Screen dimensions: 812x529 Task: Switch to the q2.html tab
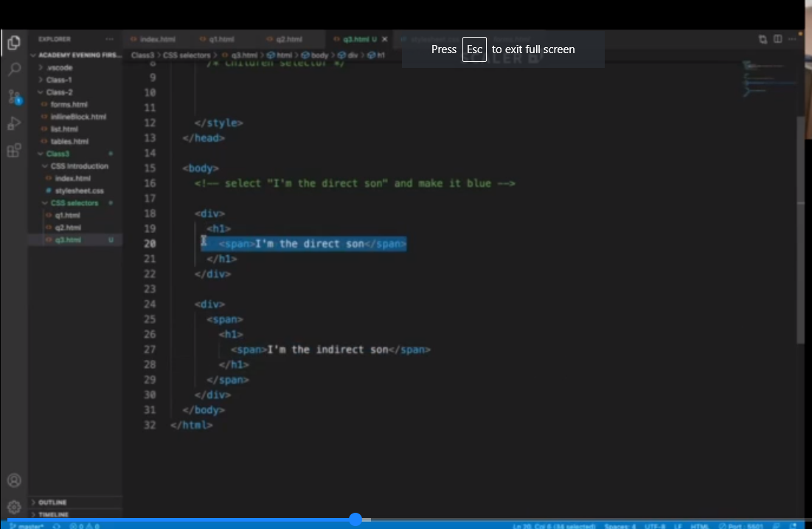289,39
